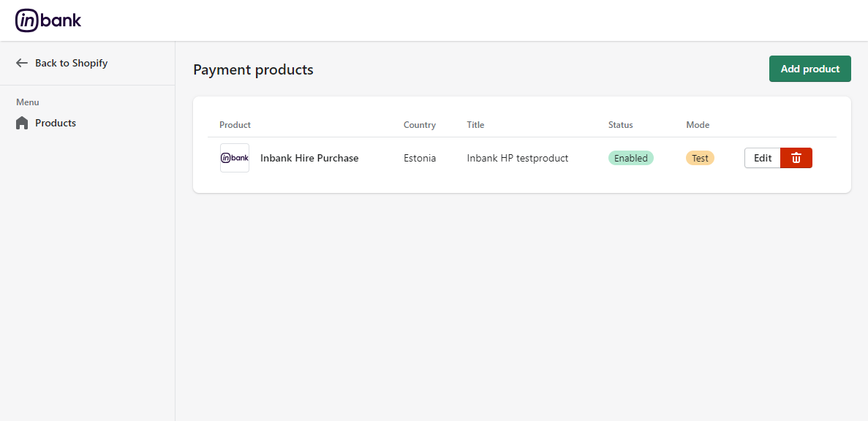Click the Estonia country cell
This screenshot has height=421, width=868.
click(420, 158)
